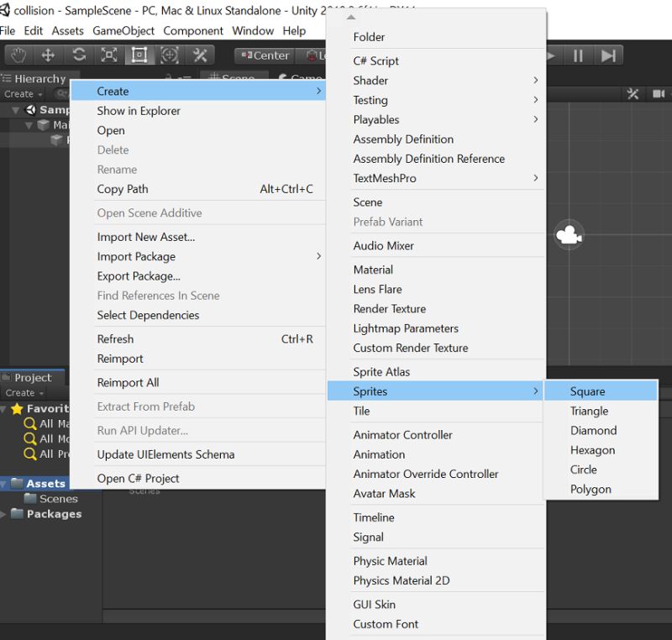Create an Animator Controller
The height and width of the screenshot is (640, 672).
pyautogui.click(x=436, y=435)
